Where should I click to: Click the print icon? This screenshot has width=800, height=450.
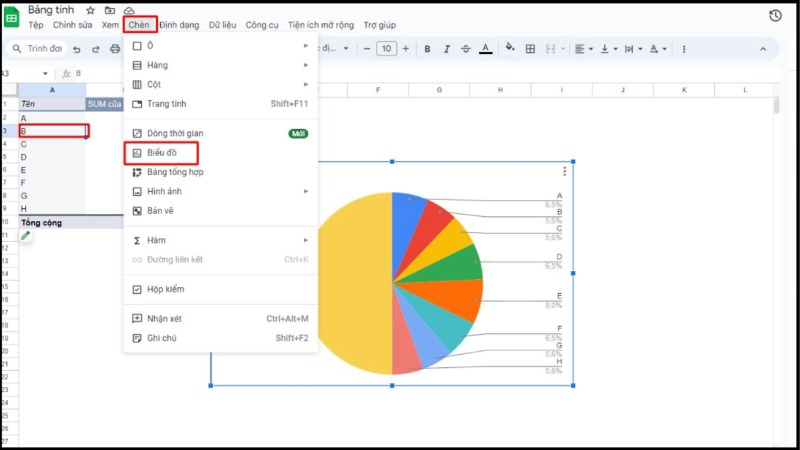tap(115, 49)
